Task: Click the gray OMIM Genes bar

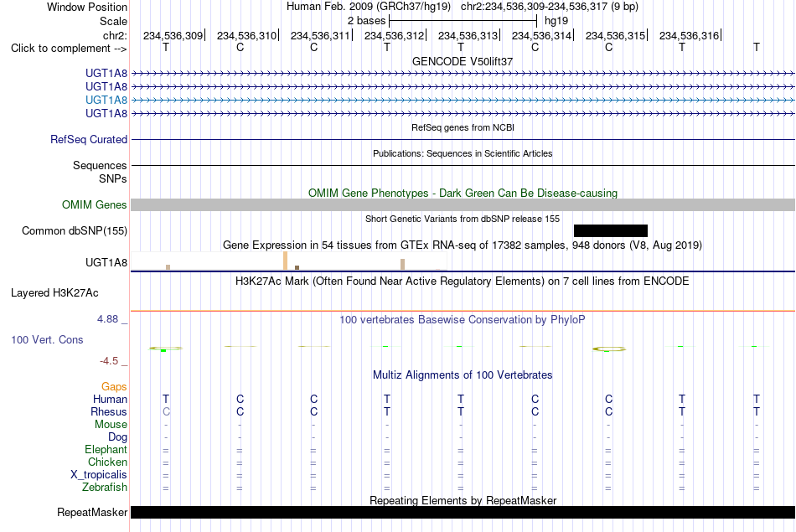Action: pyautogui.click(x=463, y=205)
